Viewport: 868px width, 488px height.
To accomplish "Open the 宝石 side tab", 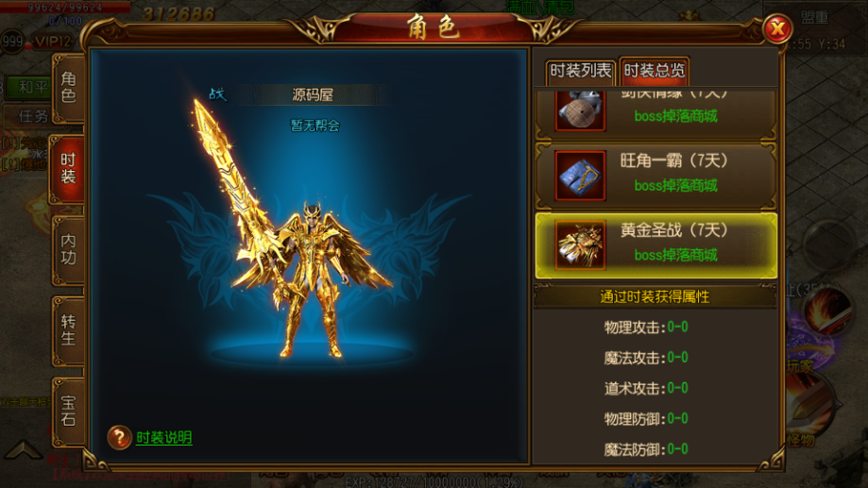I will [x=69, y=412].
